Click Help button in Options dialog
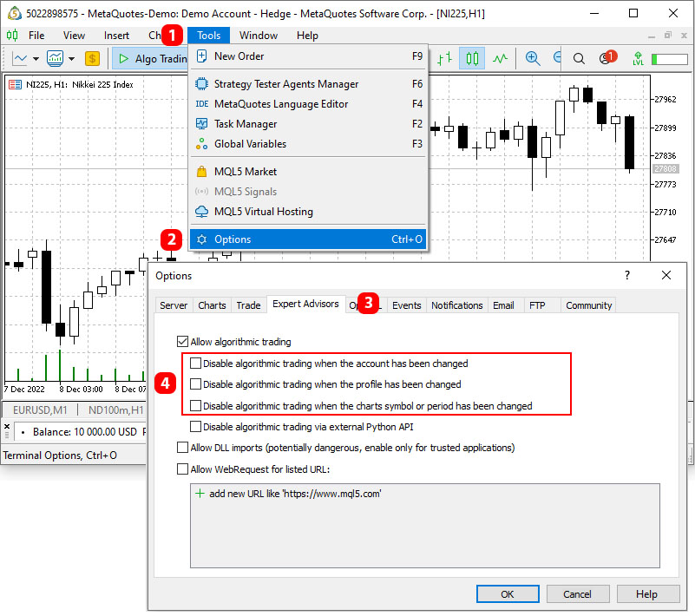The image size is (695, 616). coord(647,593)
